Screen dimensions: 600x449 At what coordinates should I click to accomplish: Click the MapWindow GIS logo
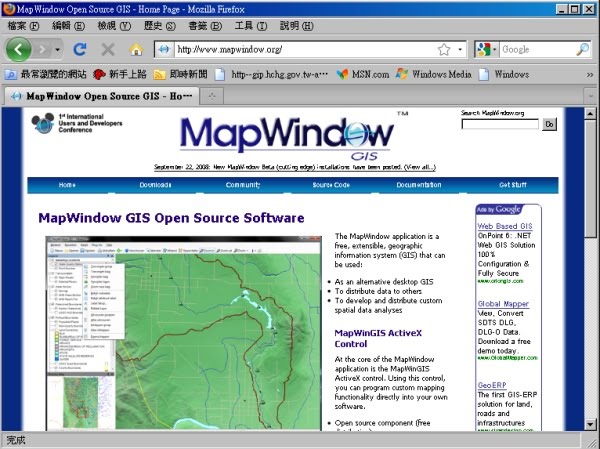click(287, 138)
